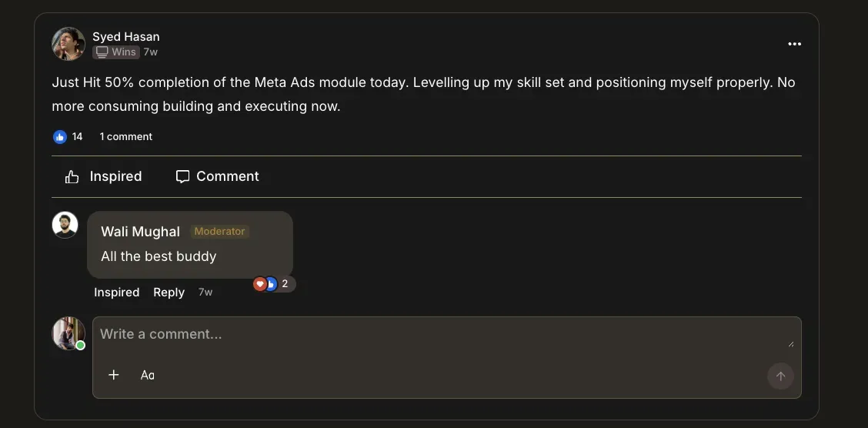Open Syed Hasan's profile name link

[x=126, y=36]
